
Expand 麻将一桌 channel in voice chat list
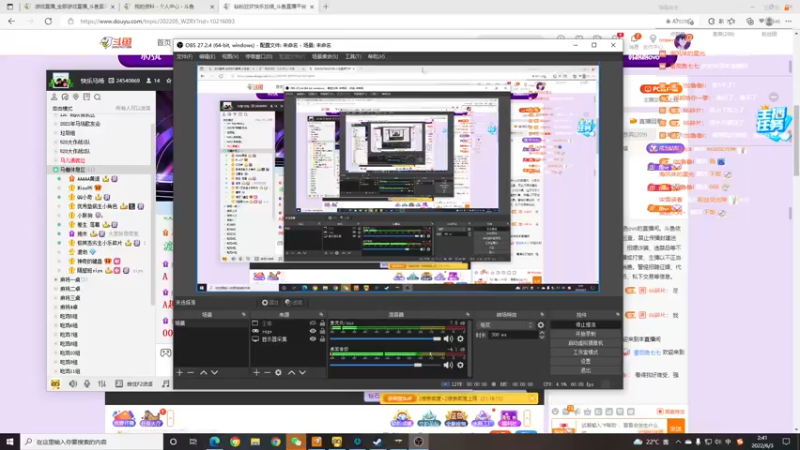coord(56,280)
